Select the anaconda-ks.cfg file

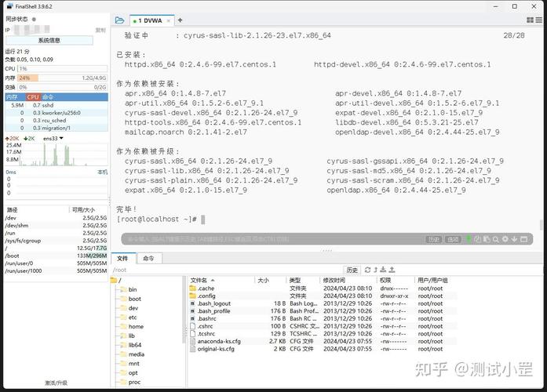(x=323, y=341)
